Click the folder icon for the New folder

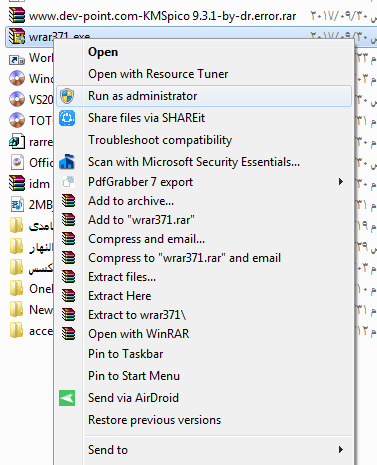(x=16, y=309)
